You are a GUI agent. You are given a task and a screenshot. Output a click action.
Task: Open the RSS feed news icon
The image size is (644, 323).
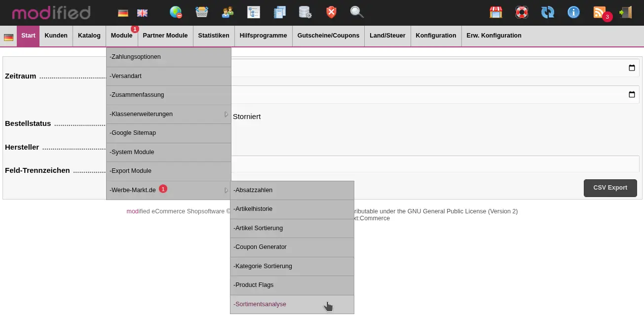(600, 12)
